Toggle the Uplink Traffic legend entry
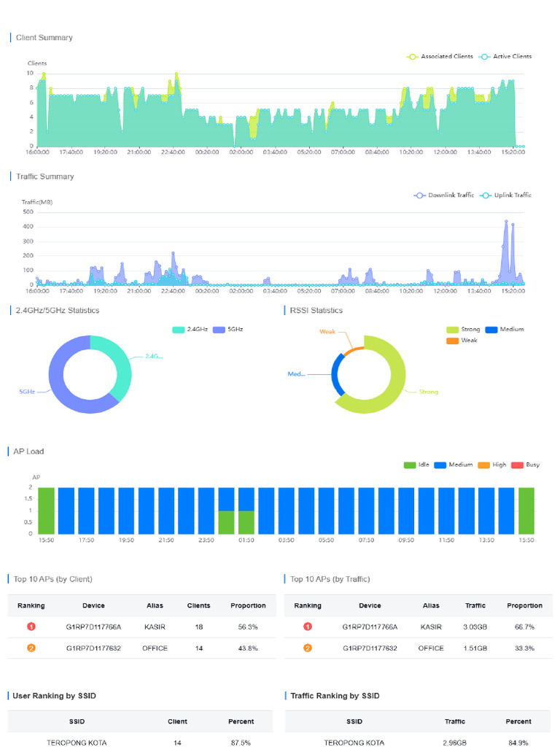Viewport: 560px width, 747px height. (506, 195)
